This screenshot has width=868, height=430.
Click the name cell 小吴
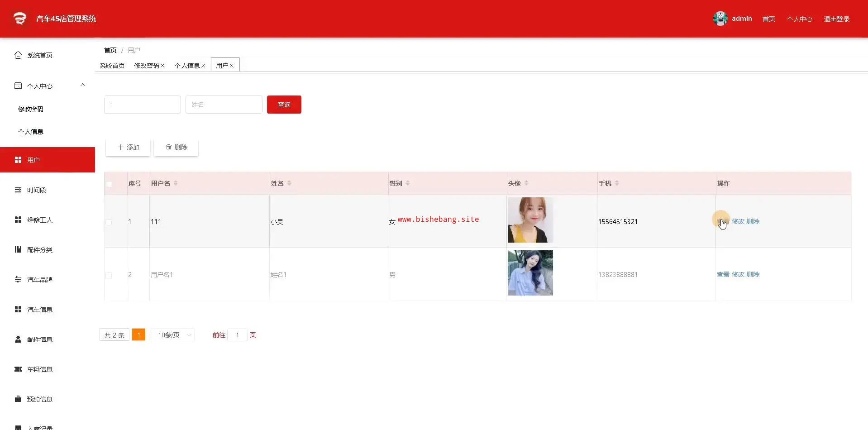tap(277, 222)
